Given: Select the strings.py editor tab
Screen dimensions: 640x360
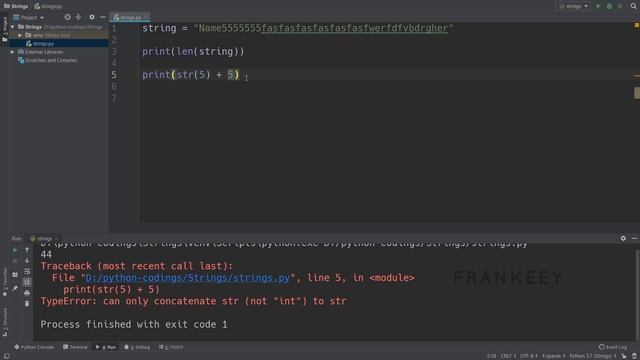Looking at the screenshot, I should 130,18.
